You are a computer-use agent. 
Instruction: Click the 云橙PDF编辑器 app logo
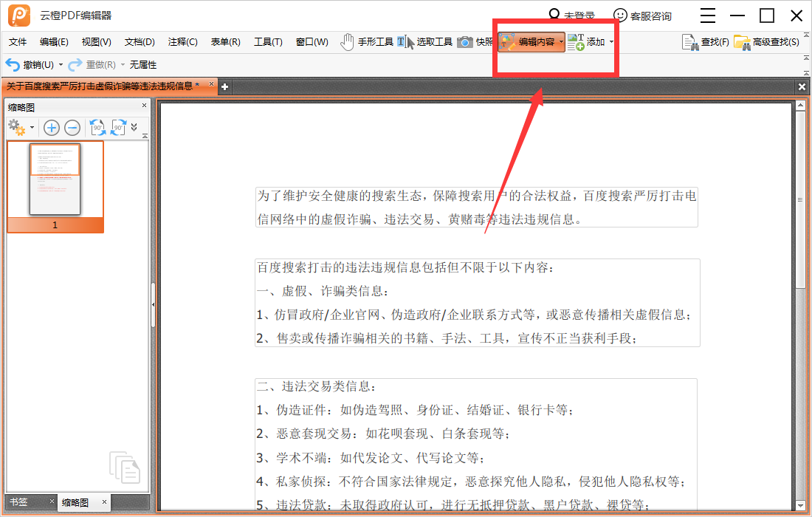[x=19, y=16]
